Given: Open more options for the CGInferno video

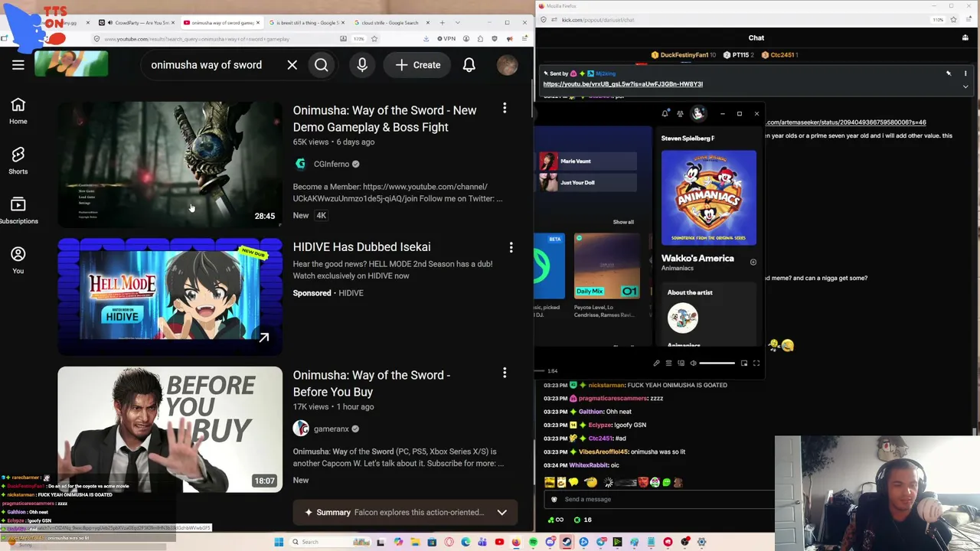Looking at the screenshot, I should pyautogui.click(x=505, y=109).
